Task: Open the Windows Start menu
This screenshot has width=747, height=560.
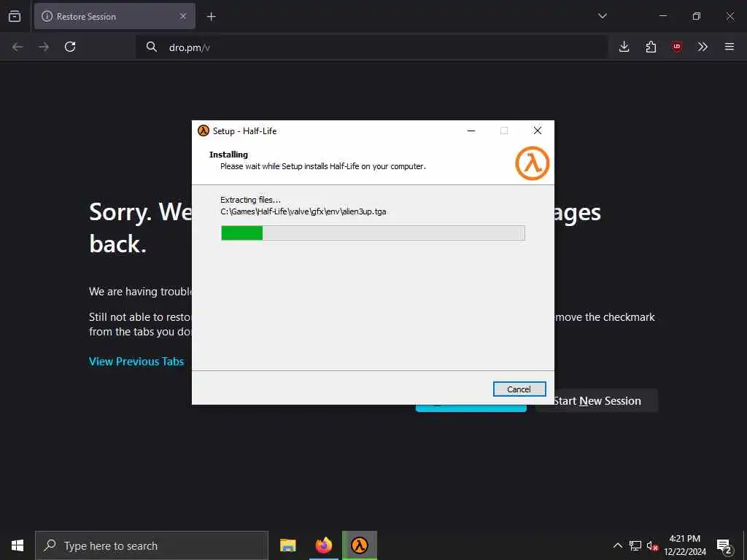Action: pos(18,545)
